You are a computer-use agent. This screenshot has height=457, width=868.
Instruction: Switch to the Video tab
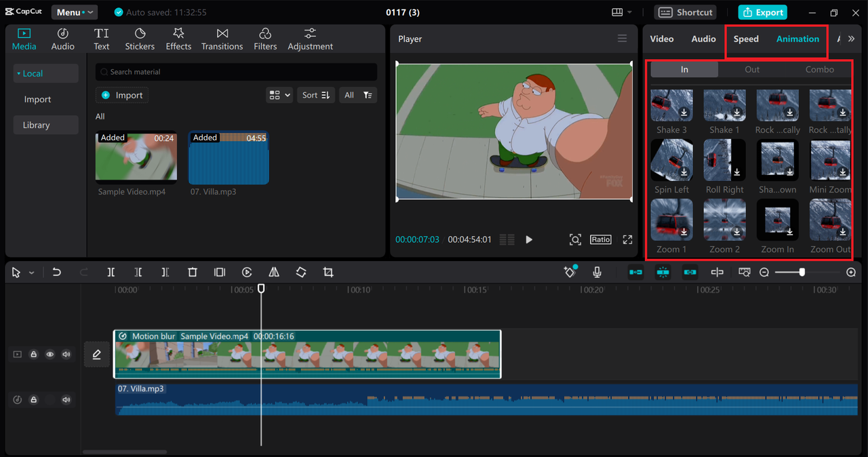pyautogui.click(x=662, y=39)
